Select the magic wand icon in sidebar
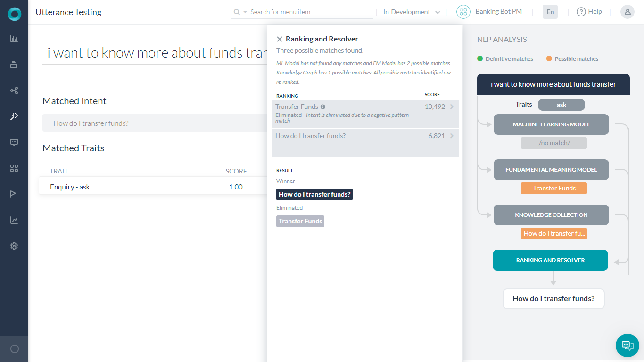This screenshot has height=362, width=644. tap(14, 116)
